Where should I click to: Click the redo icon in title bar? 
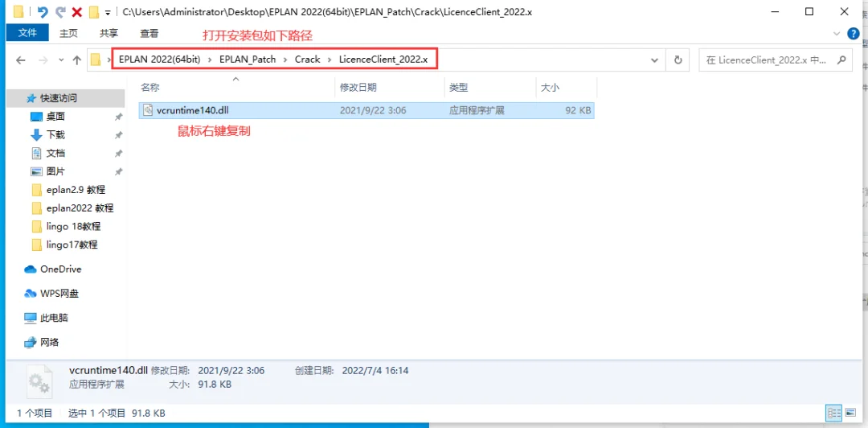(x=60, y=12)
